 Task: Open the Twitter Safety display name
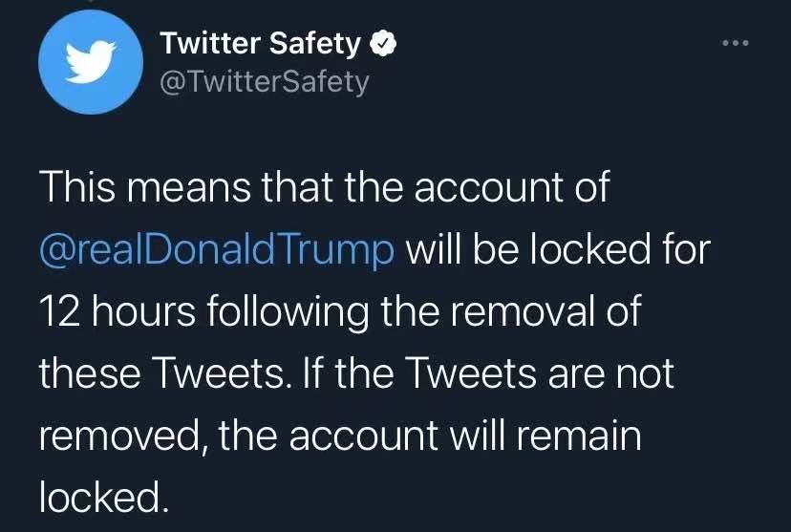tap(260, 43)
